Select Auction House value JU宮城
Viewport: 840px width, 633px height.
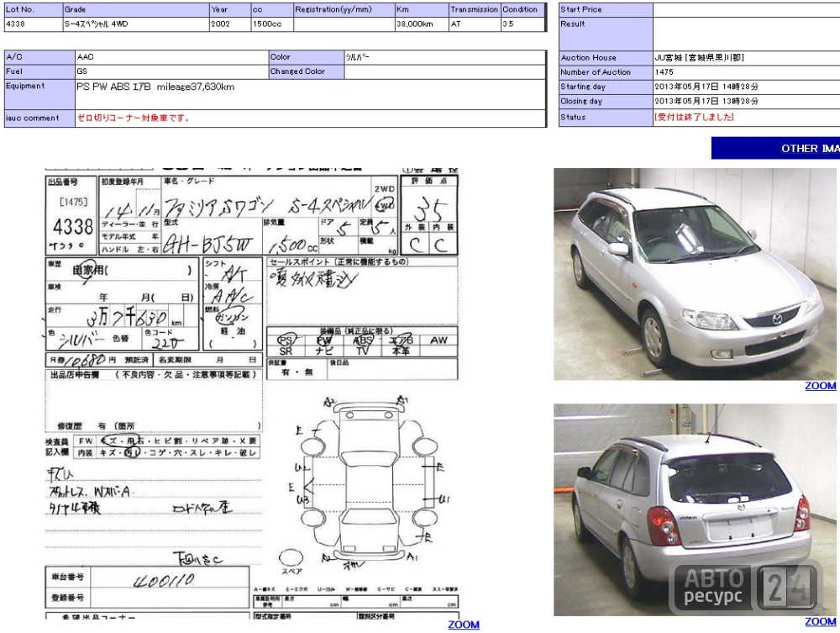coord(699,57)
